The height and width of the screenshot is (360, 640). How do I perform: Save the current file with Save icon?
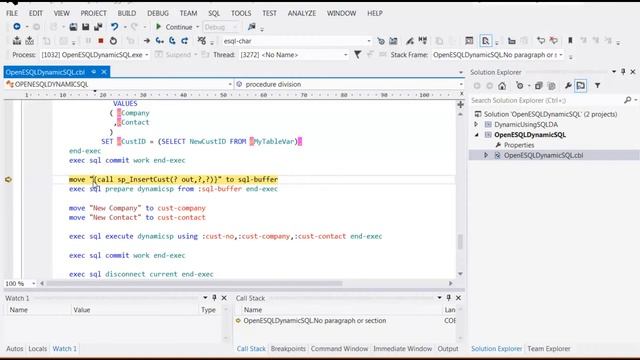tap(85, 27)
